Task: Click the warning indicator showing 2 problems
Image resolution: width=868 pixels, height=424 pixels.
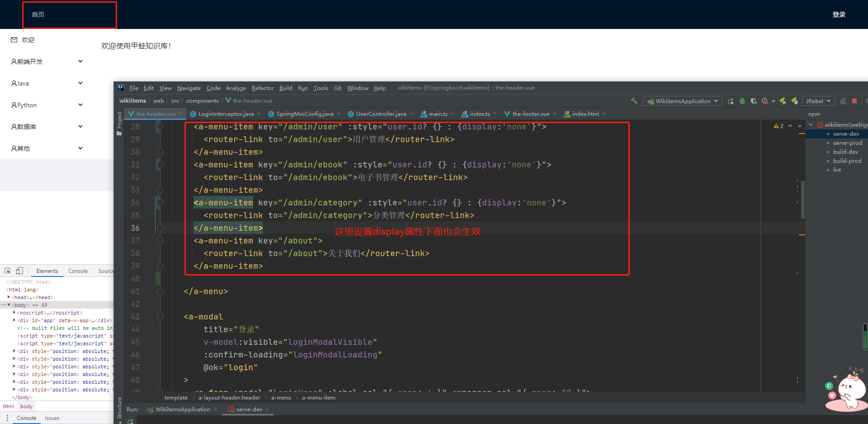Action: 778,126
